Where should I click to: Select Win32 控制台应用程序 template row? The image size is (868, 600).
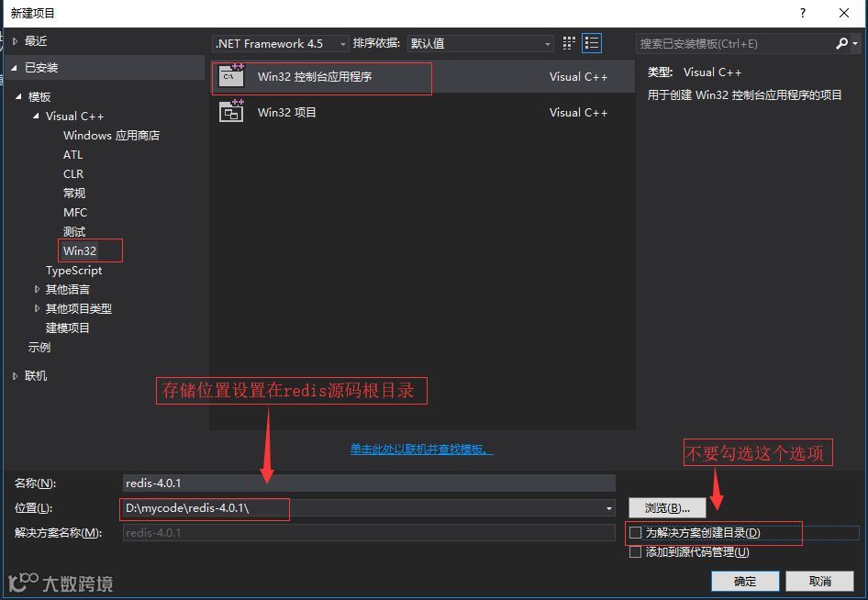click(423, 76)
